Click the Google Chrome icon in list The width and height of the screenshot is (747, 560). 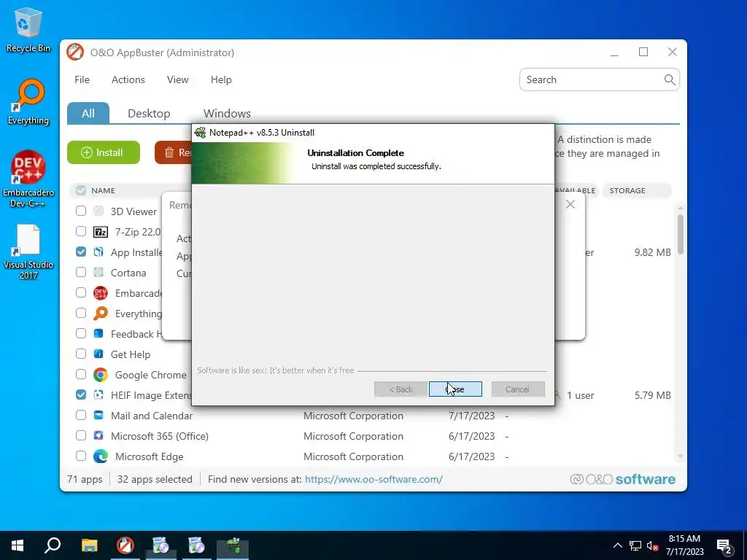pyautogui.click(x=101, y=375)
